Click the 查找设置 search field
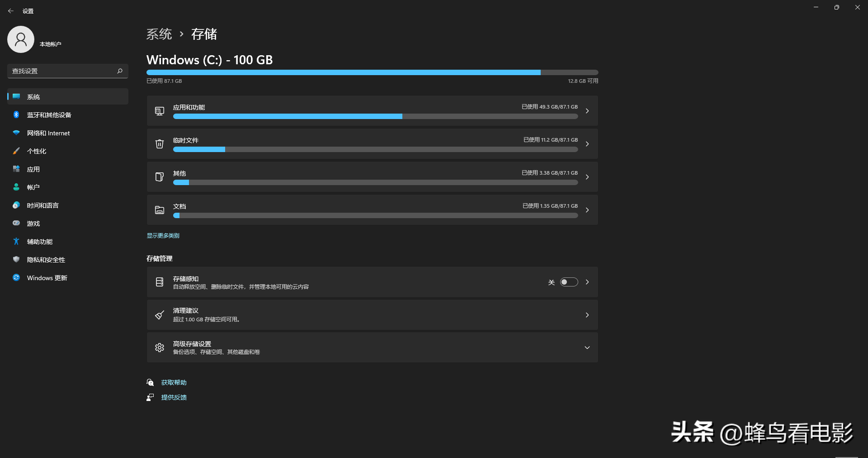Image resolution: width=868 pixels, height=458 pixels. [x=68, y=71]
